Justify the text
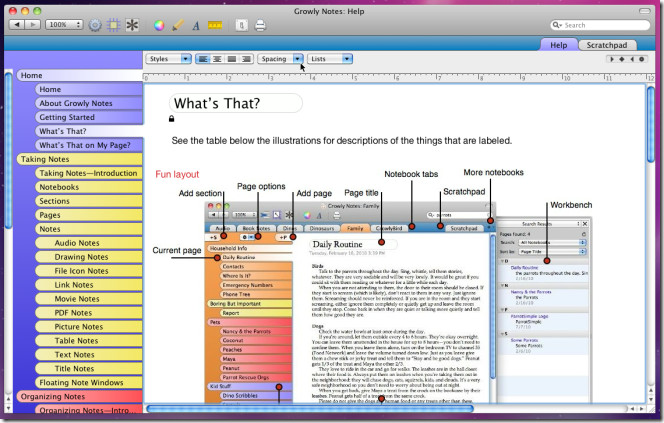 coord(232,59)
